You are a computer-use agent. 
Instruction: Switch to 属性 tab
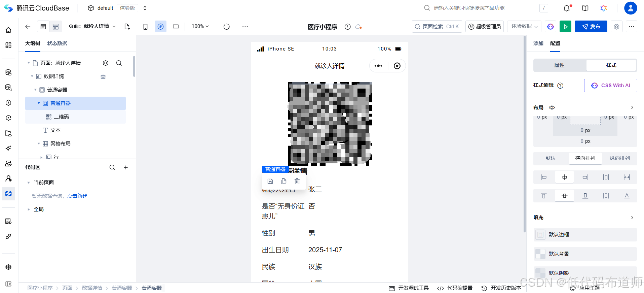pyautogui.click(x=559, y=65)
